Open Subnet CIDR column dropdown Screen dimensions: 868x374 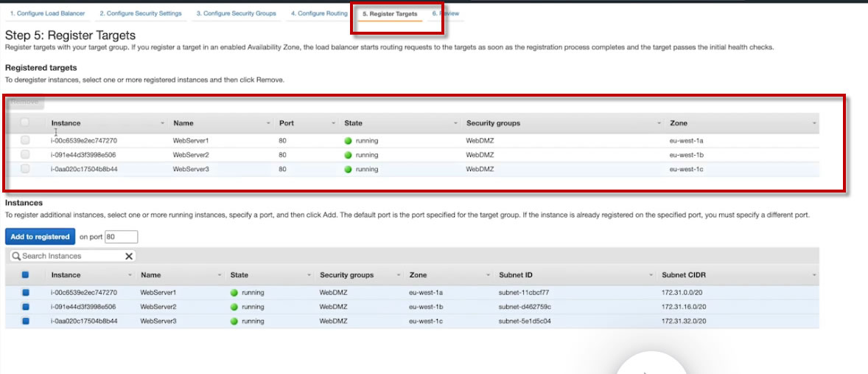tap(815, 275)
